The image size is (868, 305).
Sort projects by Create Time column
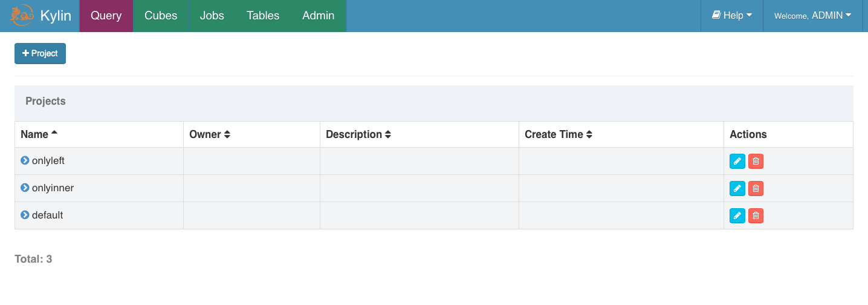point(559,134)
